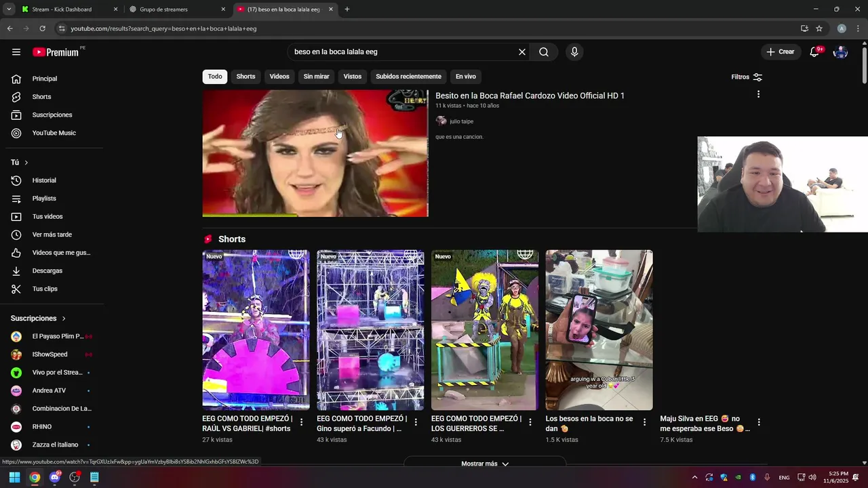Viewport: 868px width, 488px height.
Task: Open julio taipe channel
Action: point(461,121)
